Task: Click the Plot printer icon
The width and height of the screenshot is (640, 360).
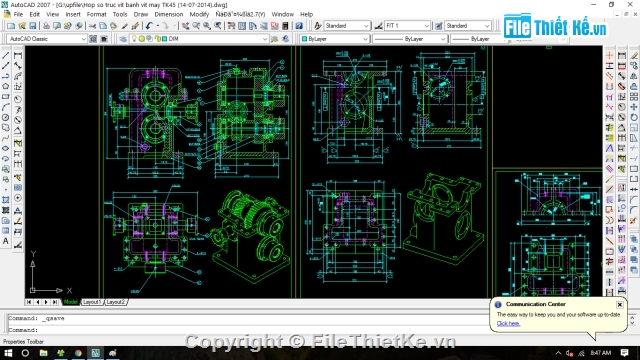Action: pos(46,26)
